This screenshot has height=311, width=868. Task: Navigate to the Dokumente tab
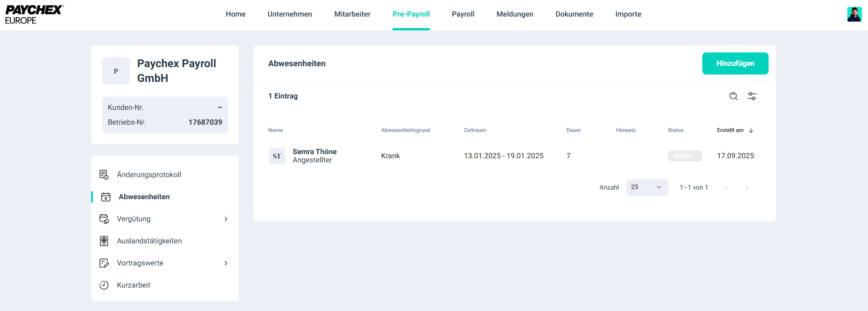pos(574,14)
